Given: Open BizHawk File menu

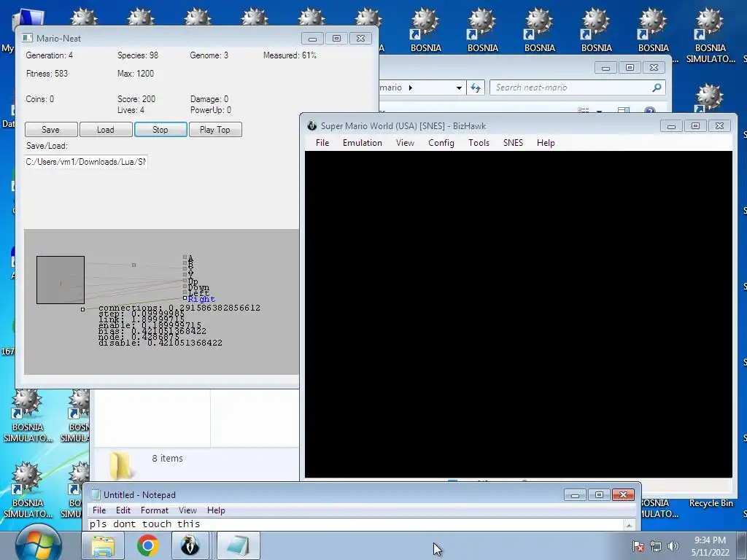Looking at the screenshot, I should point(322,143).
